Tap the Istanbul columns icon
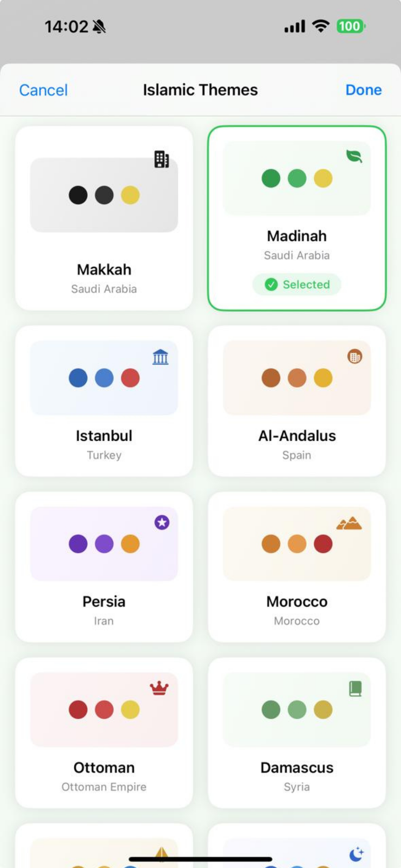This screenshot has height=868, width=401. [x=160, y=357]
